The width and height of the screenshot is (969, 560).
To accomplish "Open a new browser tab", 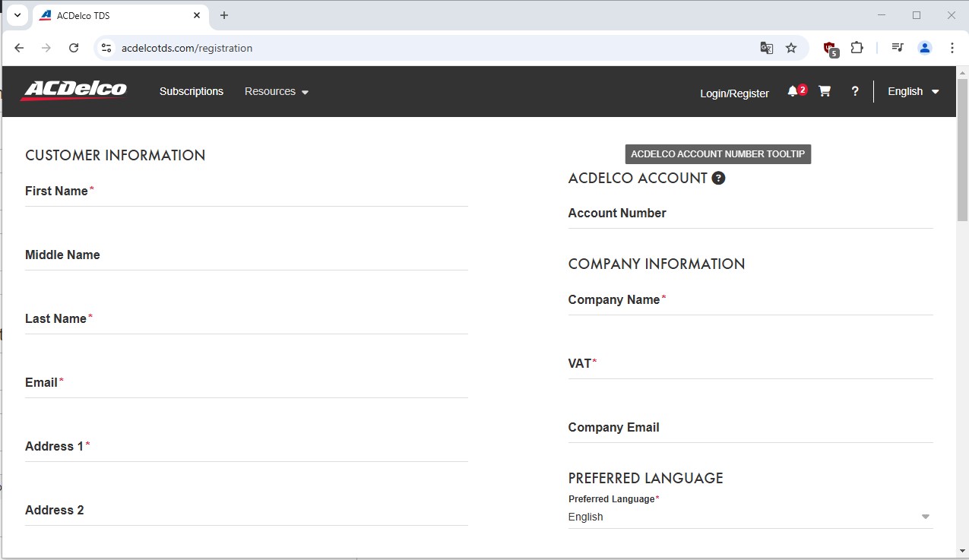I will click(224, 15).
